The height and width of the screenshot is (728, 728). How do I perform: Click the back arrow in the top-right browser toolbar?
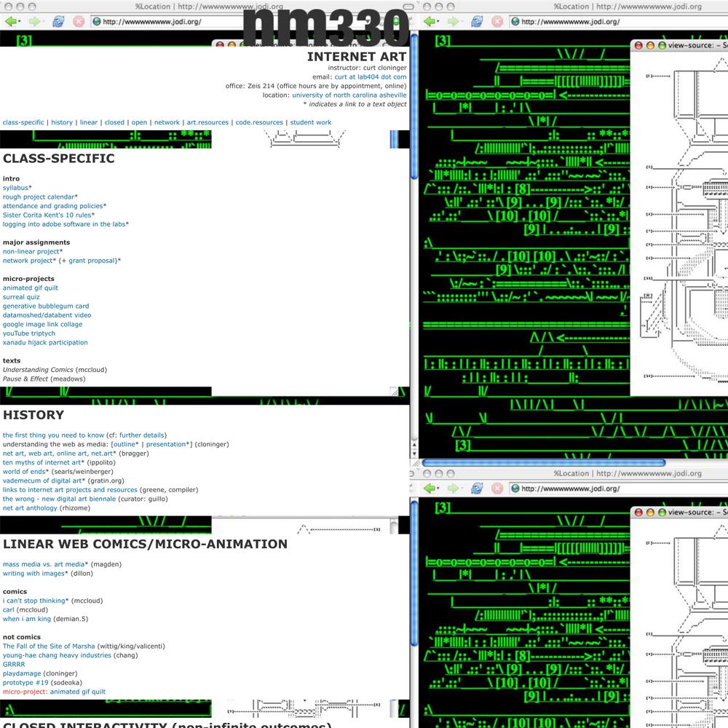point(430,21)
